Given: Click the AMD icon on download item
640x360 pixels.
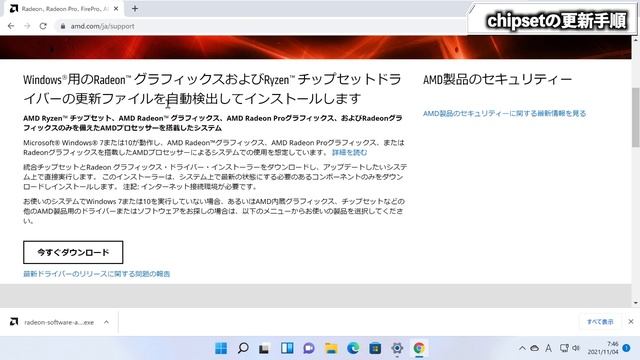Looking at the screenshot, I should (x=14, y=322).
